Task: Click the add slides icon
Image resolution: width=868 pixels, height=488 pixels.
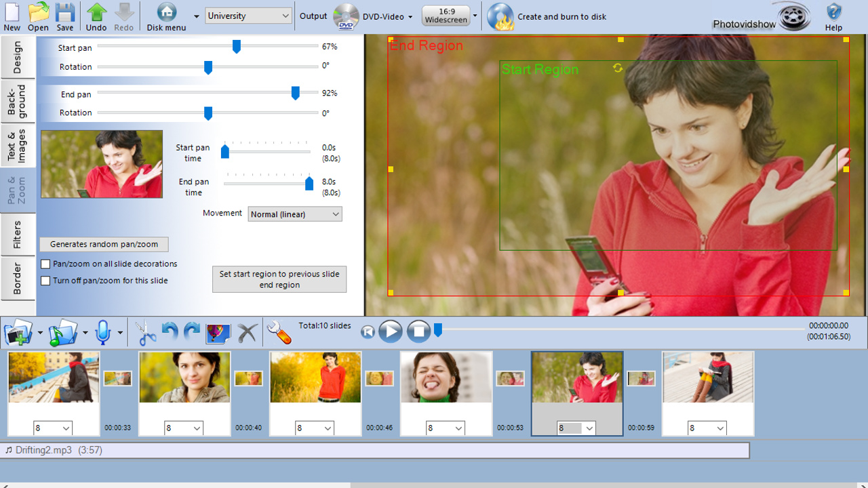Action: tap(18, 331)
